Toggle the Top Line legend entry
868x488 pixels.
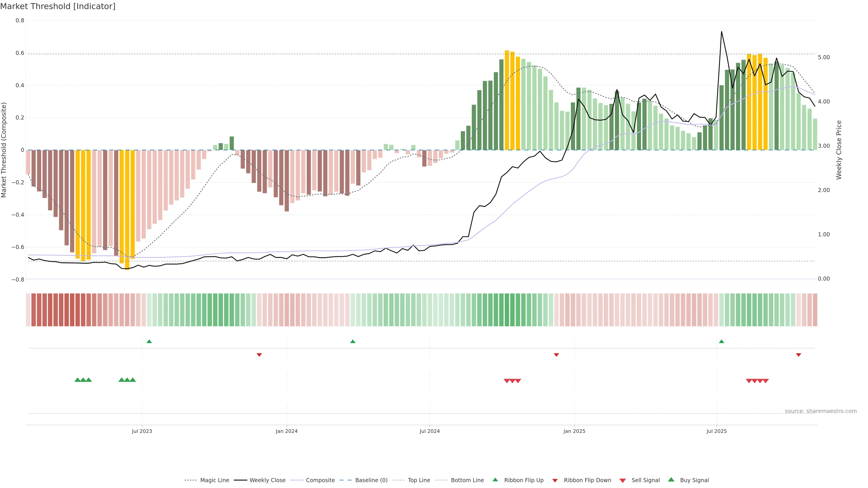pyautogui.click(x=419, y=480)
